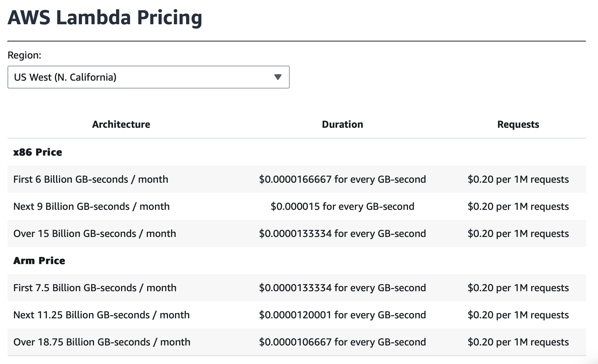Click the dropdown arrow in Region selector
This screenshot has width=598, height=364.
tap(278, 77)
